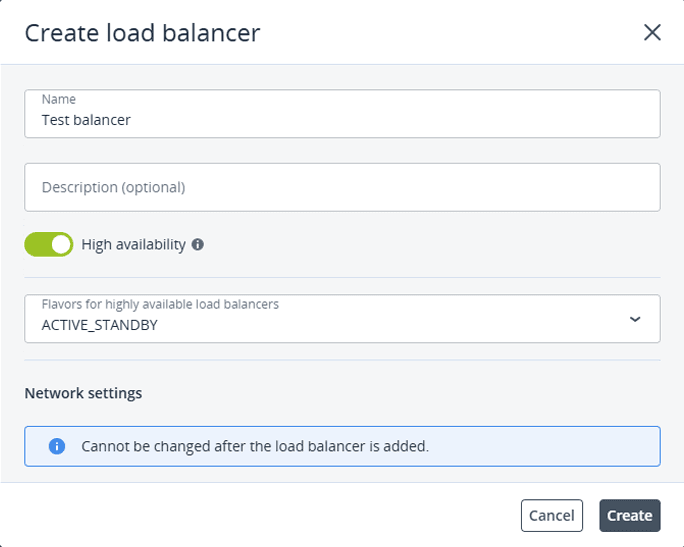Click the small Name label above field
The image size is (684, 547).
(x=58, y=99)
